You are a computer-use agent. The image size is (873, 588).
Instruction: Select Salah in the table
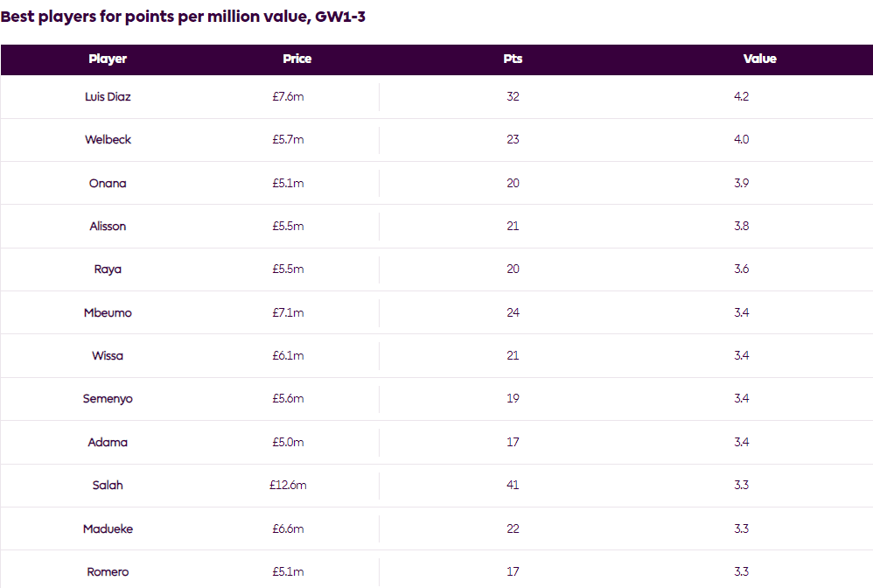108,486
